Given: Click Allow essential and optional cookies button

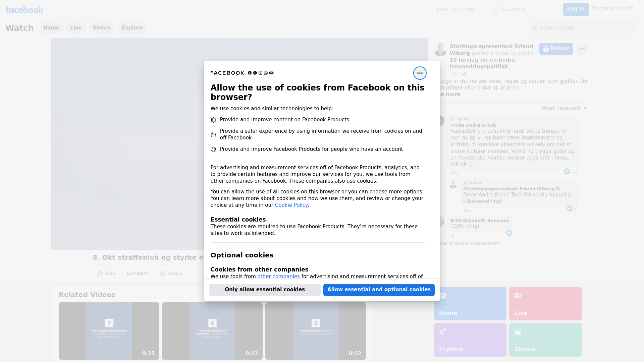Looking at the screenshot, I should (x=379, y=290).
